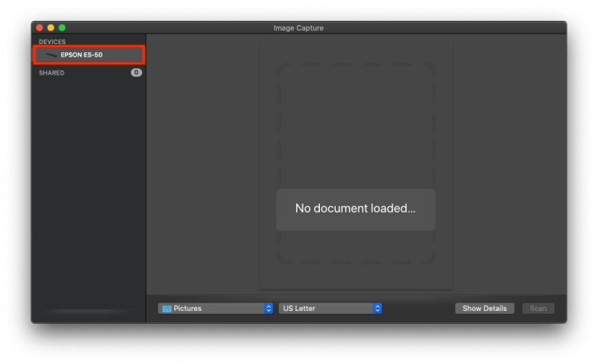Click the scanner icon beside EPSON ES-50

pos(51,55)
